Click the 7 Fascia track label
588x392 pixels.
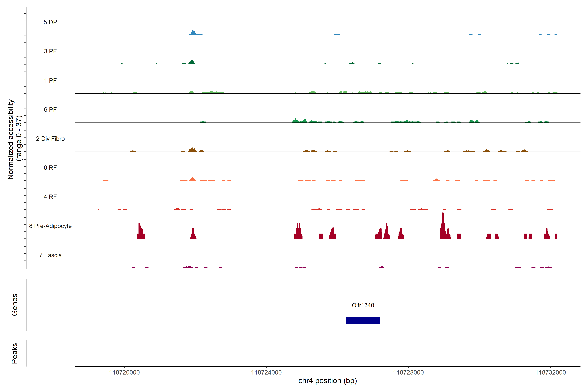click(x=50, y=255)
